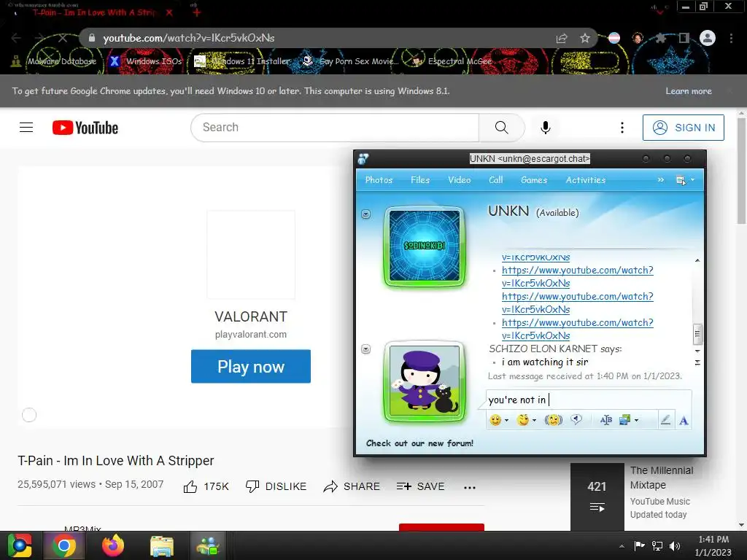Image resolution: width=747 pixels, height=560 pixels.
Task: Click the chat message input box
Action: coord(589,400)
